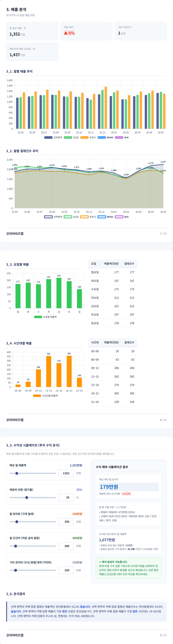Click the +13.2% profit margin badge
Screen dimensions: 173x644
coord(126,494)
